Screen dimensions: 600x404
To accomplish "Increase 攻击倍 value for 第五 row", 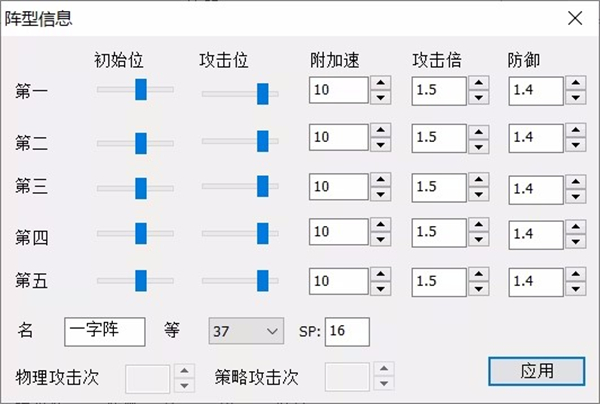I will [x=479, y=274].
